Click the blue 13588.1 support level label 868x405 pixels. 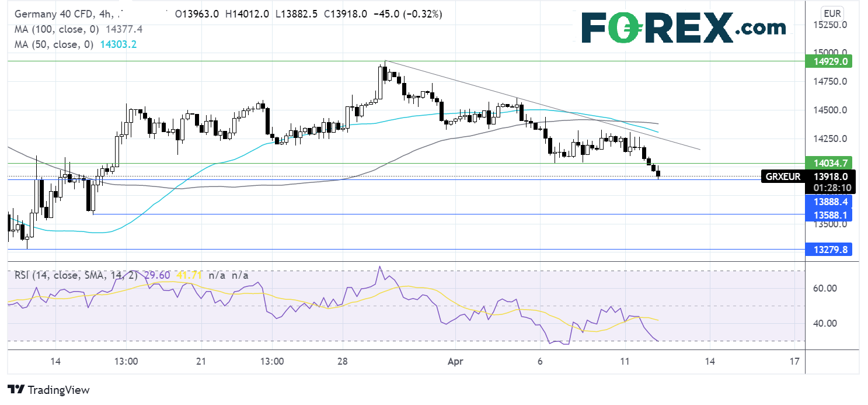[828, 215]
